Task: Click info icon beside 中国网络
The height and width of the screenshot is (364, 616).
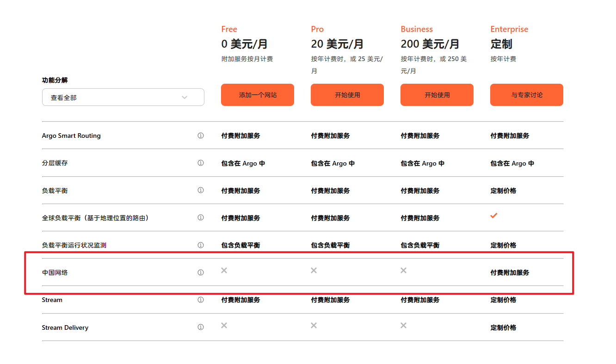Action: [x=201, y=272]
